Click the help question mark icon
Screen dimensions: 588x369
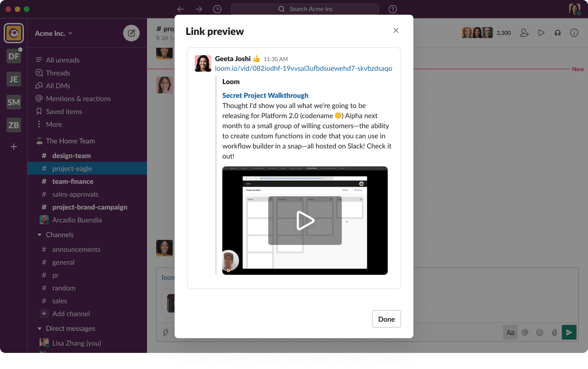pos(393,9)
